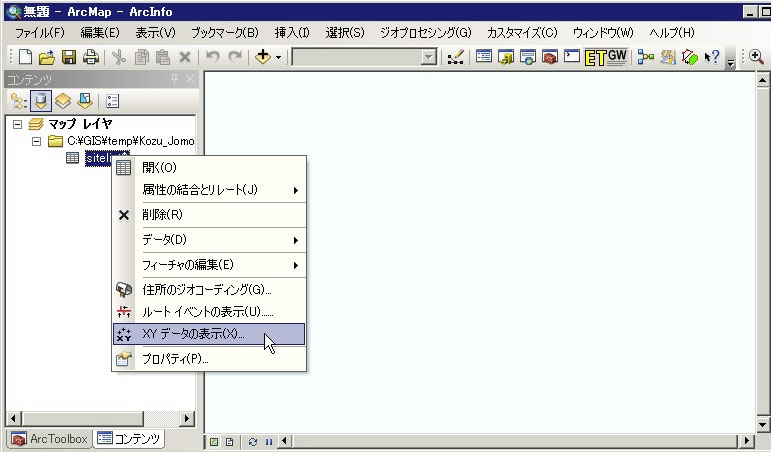Save the map with floppy icon
The width and height of the screenshot is (771, 452).
coord(69,57)
